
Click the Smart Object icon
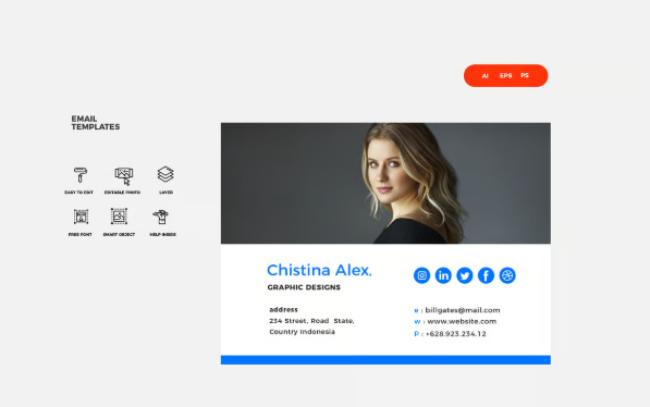coord(119,216)
